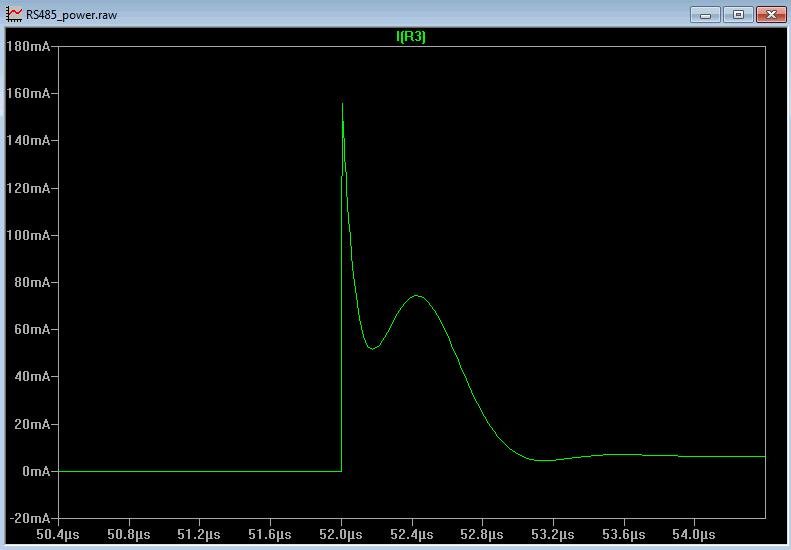Click the 0mA vertical axis label
This screenshot has width=791, height=550.
click(36, 471)
